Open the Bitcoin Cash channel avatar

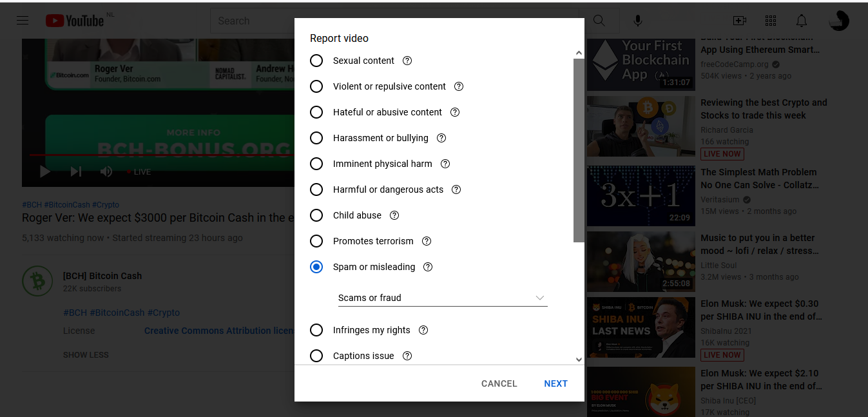[37, 281]
